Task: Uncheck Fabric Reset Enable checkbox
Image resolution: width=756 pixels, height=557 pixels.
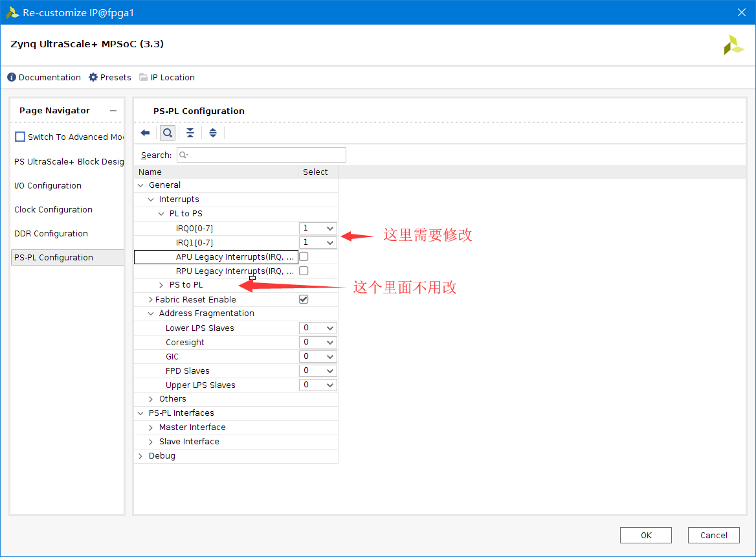Action: coord(304,299)
